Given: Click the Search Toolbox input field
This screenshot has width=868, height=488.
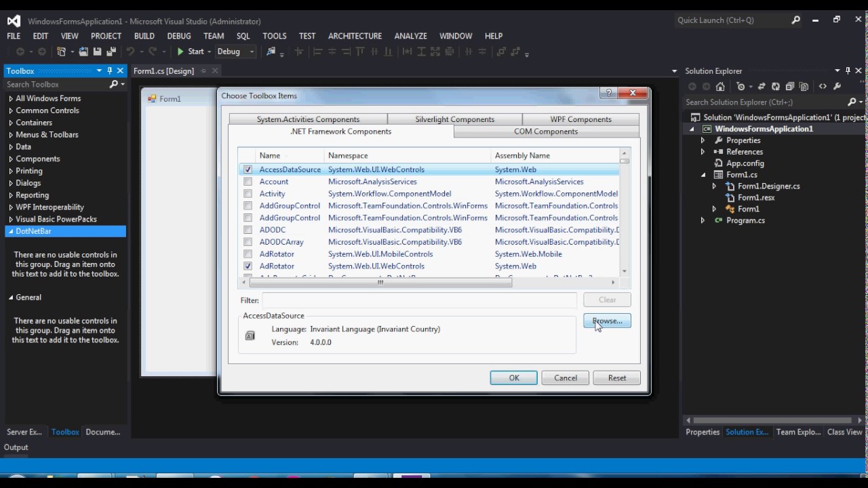Looking at the screenshot, I should pyautogui.click(x=57, y=84).
